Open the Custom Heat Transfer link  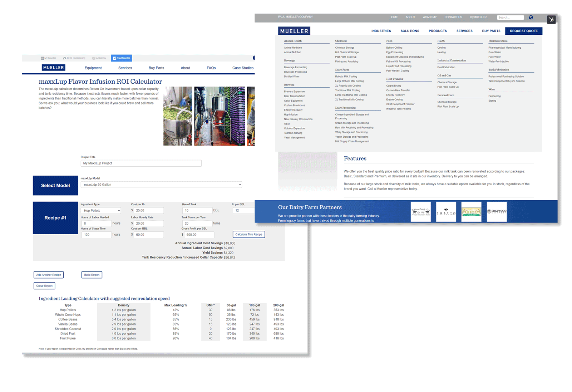pos(398,90)
